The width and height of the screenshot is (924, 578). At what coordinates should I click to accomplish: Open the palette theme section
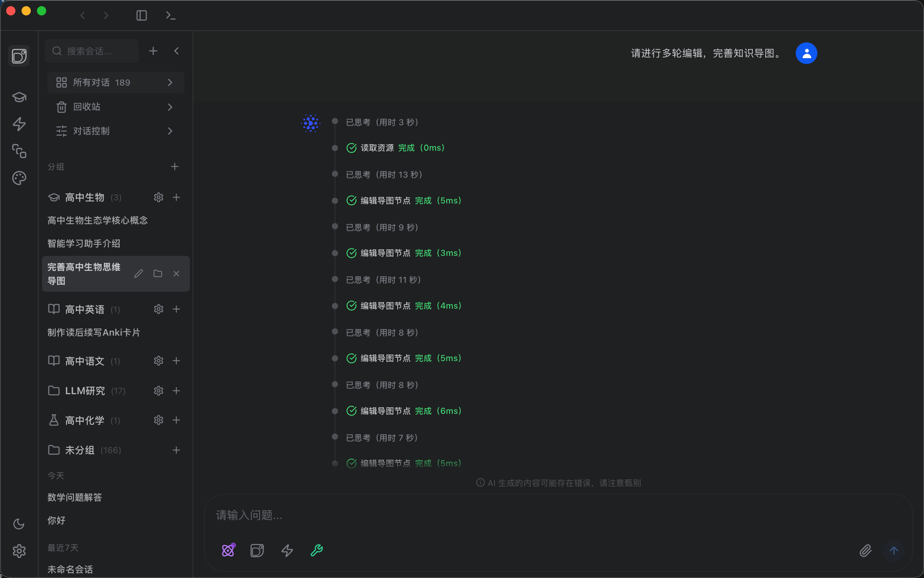click(19, 178)
